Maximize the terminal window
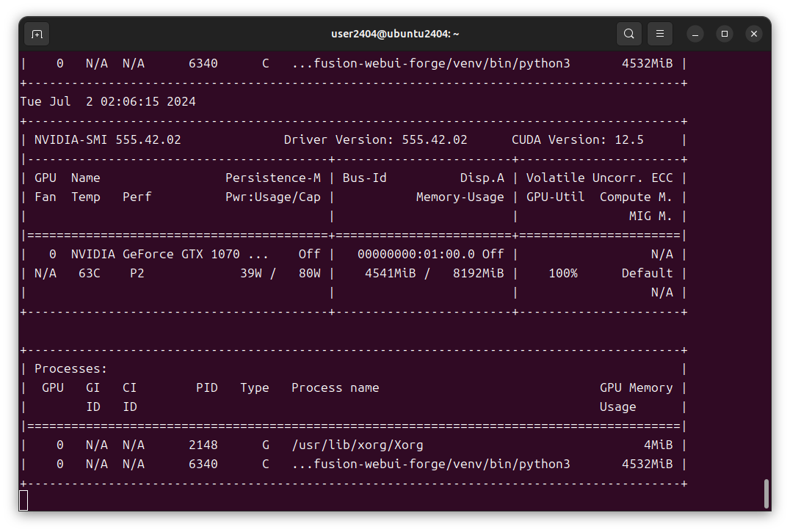 tap(725, 34)
